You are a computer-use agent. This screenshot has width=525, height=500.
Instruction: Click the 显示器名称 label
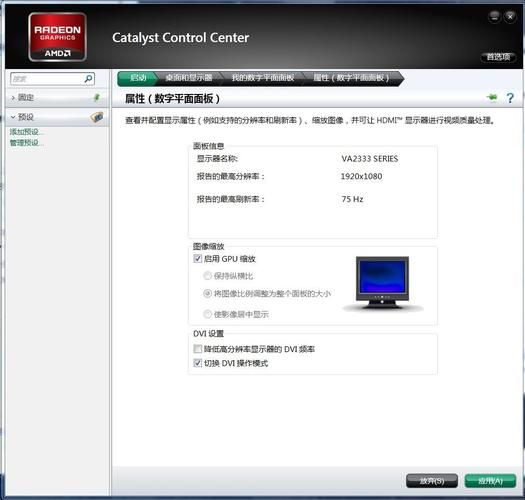pos(217,159)
